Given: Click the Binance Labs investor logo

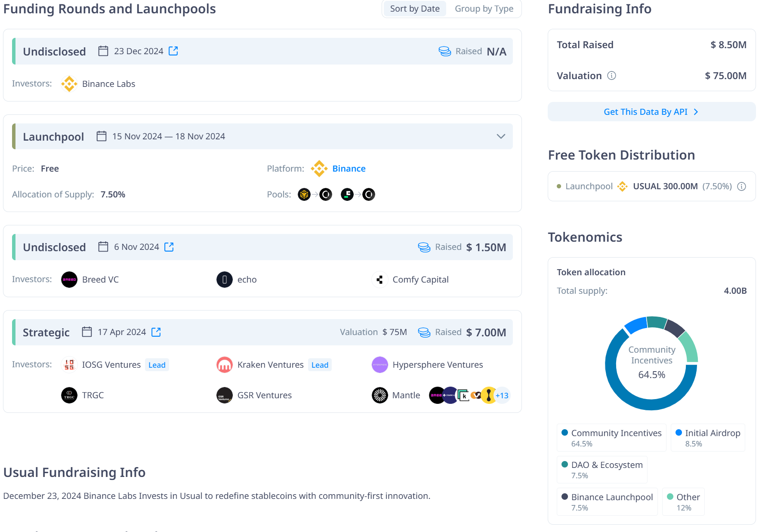Looking at the screenshot, I should tap(69, 84).
